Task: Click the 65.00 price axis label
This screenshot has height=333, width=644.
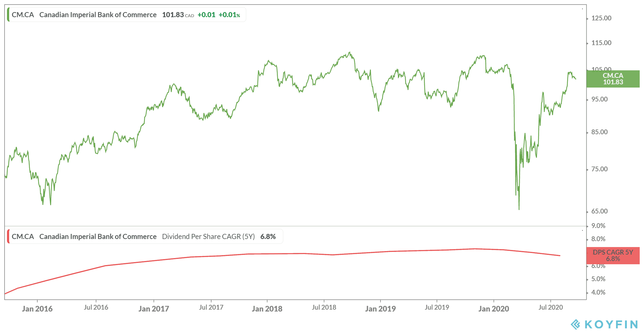Action: coord(599,211)
